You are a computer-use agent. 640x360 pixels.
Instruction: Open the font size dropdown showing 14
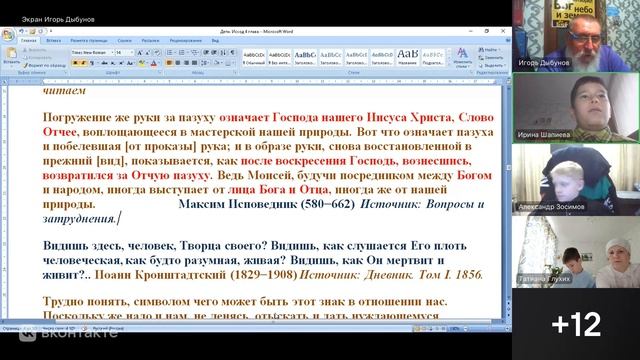pos(131,53)
